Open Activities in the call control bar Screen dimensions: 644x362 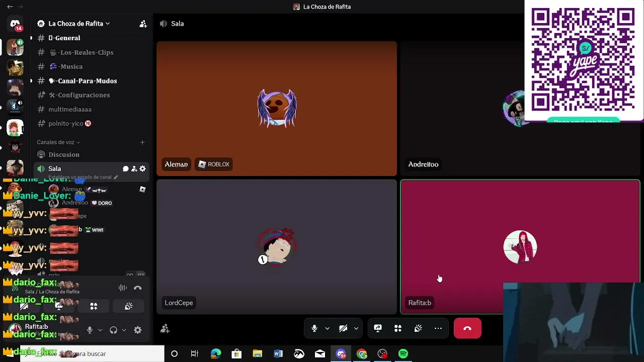[x=398, y=328]
